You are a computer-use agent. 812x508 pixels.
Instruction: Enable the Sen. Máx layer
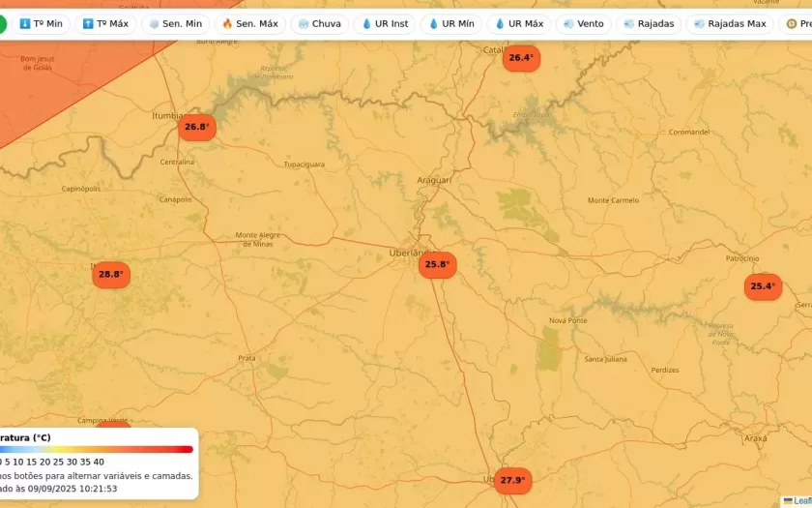(x=249, y=24)
